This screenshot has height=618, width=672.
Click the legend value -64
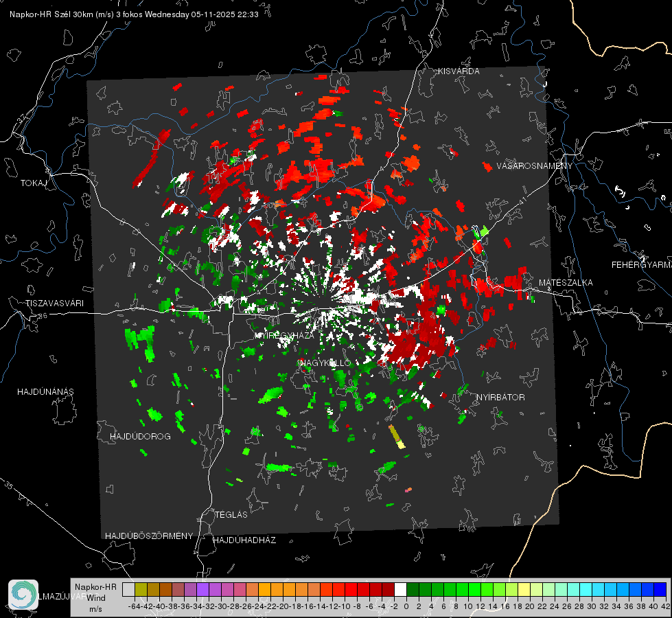(x=134, y=606)
